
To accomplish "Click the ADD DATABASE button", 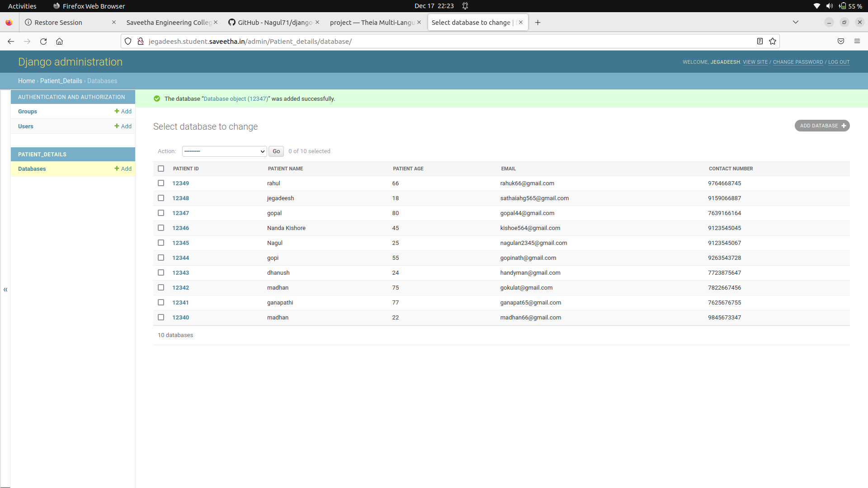I will [x=822, y=126].
